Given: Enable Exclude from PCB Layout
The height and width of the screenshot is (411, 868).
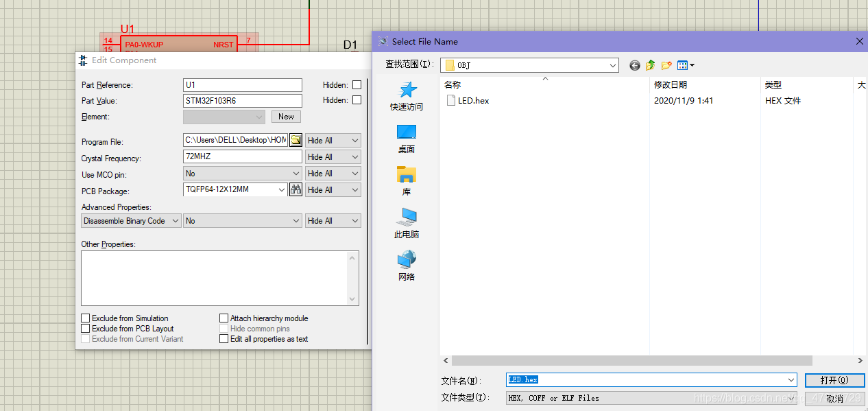Looking at the screenshot, I should (86, 329).
